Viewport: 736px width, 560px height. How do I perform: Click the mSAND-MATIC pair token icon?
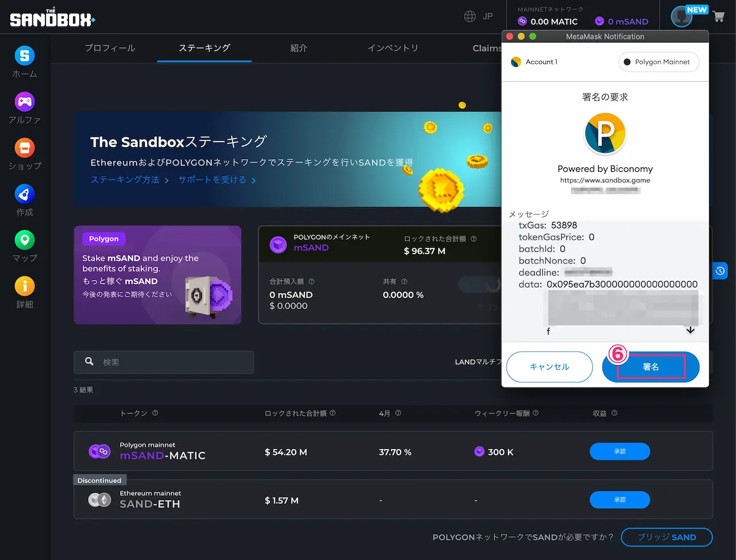(x=99, y=451)
